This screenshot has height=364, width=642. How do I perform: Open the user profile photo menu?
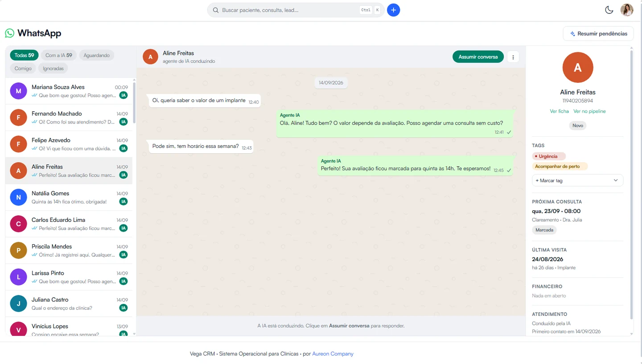click(x=627, y=10)
